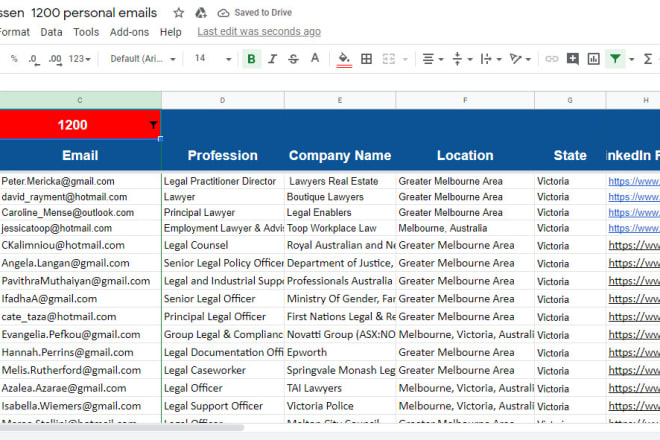Image resolution: width=660 pixels, height=440 pixels.
Task: Open the Help menu
Action: [170, 32]
